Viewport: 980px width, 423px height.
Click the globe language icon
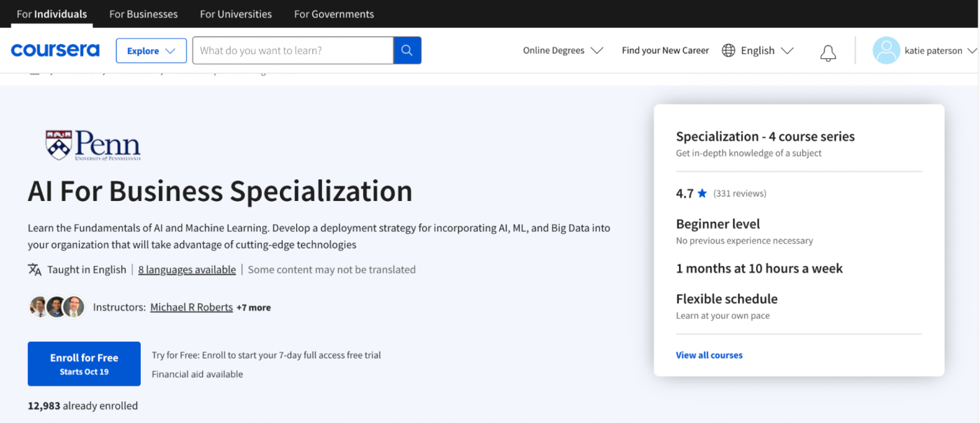[729, 50]
